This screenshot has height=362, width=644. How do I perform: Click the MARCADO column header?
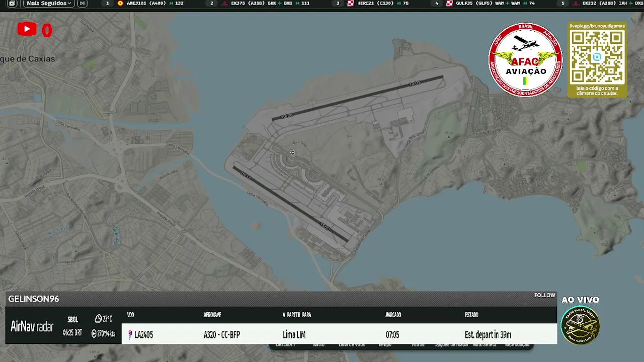[x=393, y=315]
